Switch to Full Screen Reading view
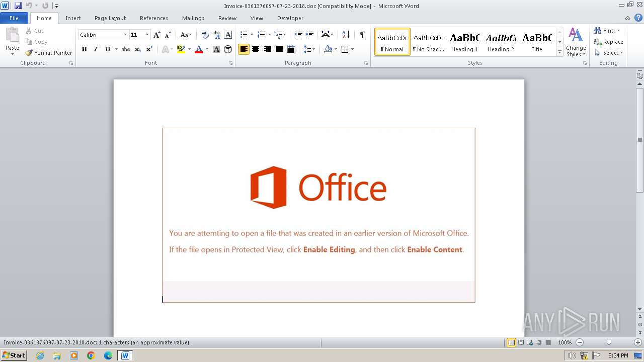The width and height of the screenshot is (644, 362). click(520, 342)
